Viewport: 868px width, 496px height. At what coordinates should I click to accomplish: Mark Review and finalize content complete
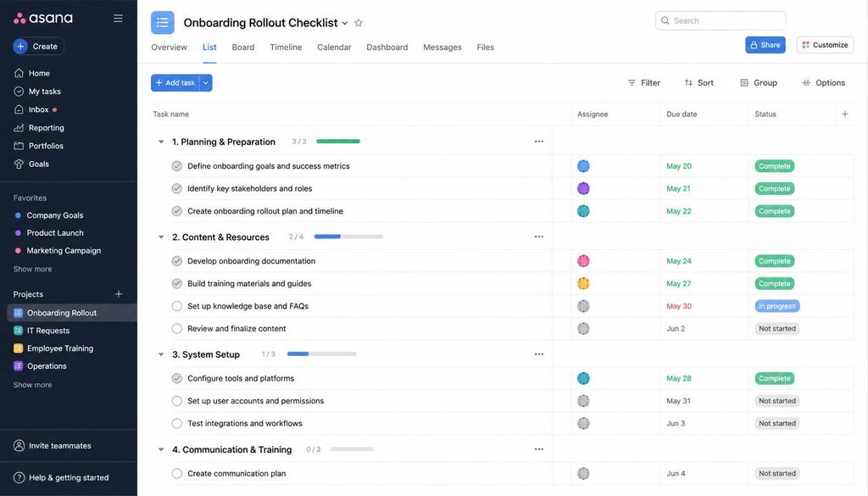pyautogui.click(x=176, y=329)
